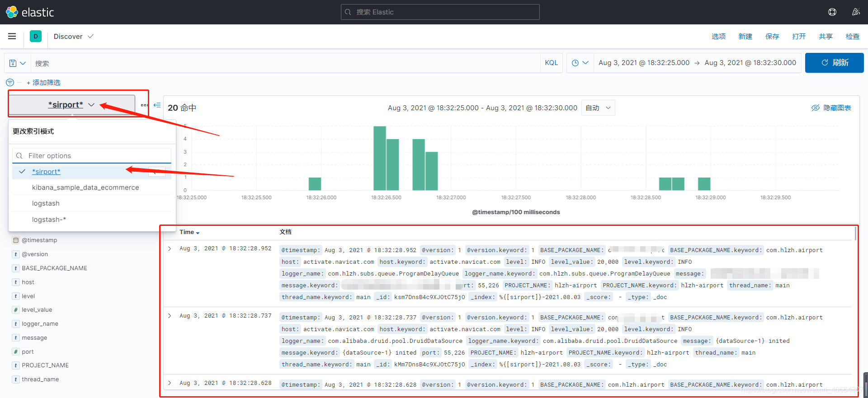The height and width of the screenshot is (398, 868).
Task: Click the thread_name string field icon
Action: coord(16,379)
